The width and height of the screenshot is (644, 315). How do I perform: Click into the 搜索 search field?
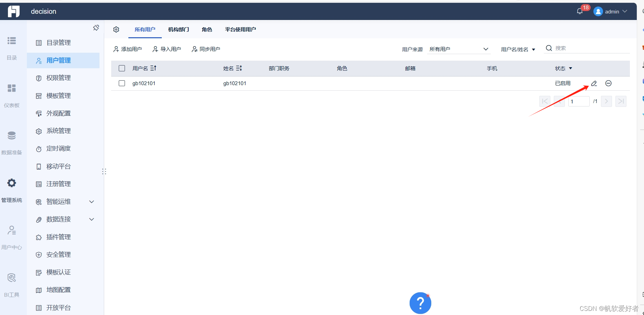click(592, 48)
